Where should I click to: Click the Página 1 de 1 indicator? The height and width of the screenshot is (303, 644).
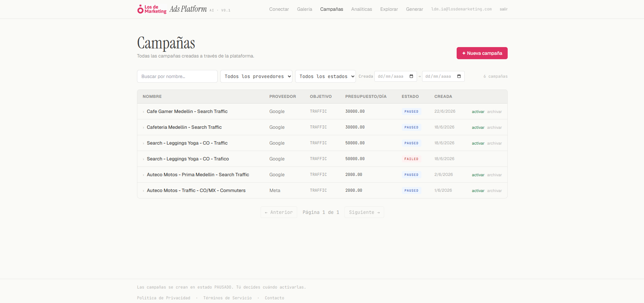click(321, 212)
